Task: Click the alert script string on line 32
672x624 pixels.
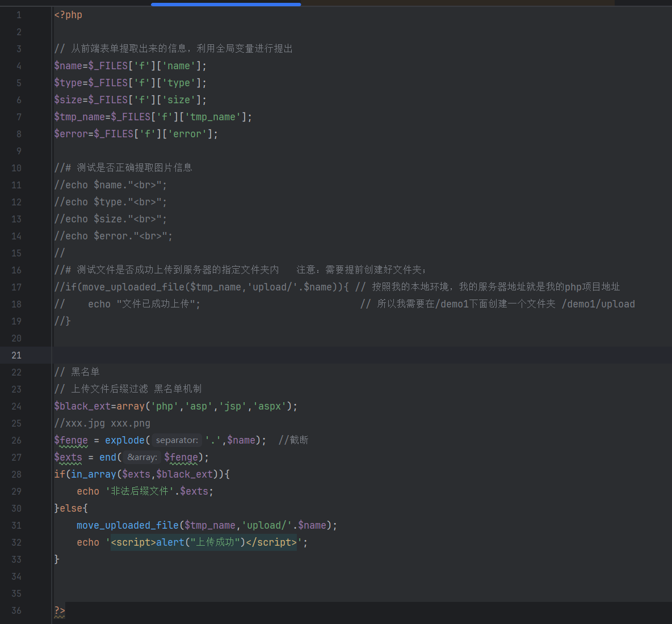Action: click(203, 542)
